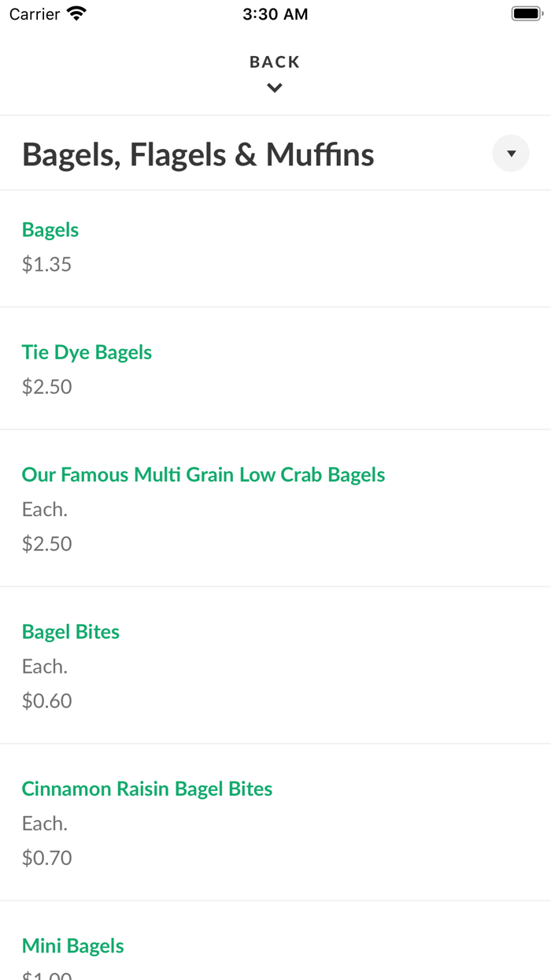Select the Bagels, Flagels & Muffins heading
This screenshot has height=980, width=551.
tap(198, 154)
